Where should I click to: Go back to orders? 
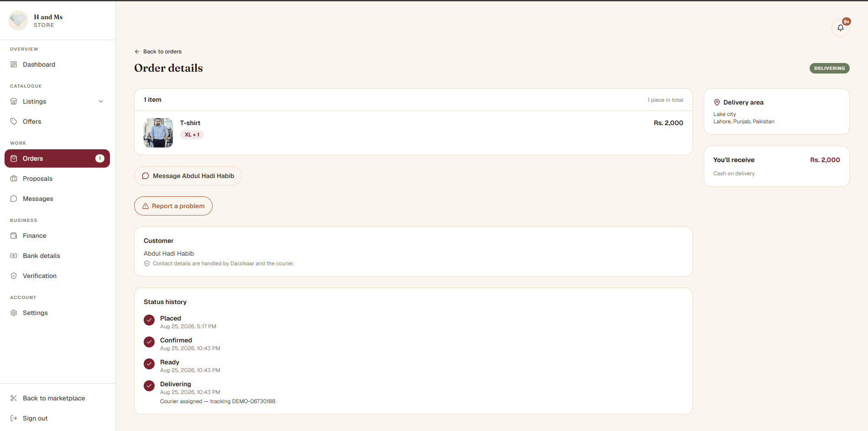(x=158, y=52)
